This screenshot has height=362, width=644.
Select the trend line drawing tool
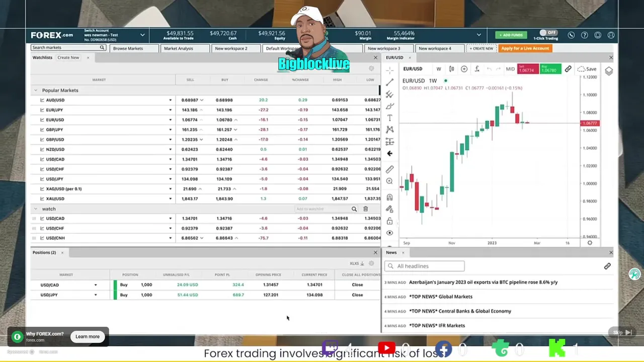pos(390,82)
